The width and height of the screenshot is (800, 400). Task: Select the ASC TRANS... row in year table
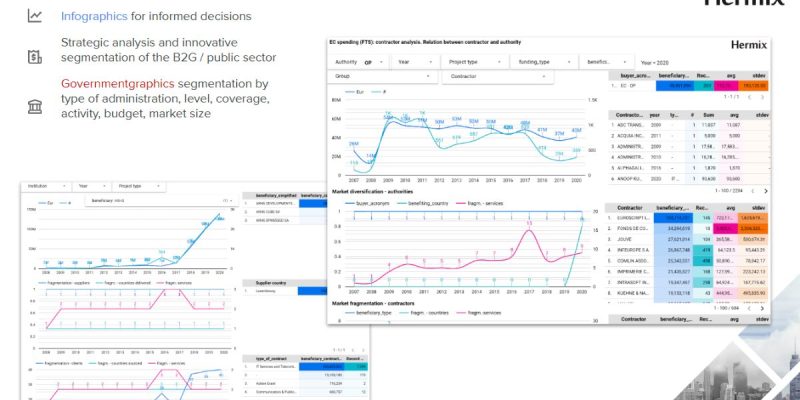[x=690, y=125]
